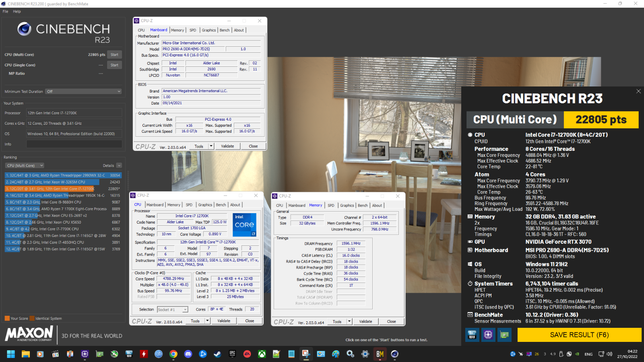Select the i7-4850HQ ranking row
The height and width of the screenshot is (362, 644).
point(63,243)
